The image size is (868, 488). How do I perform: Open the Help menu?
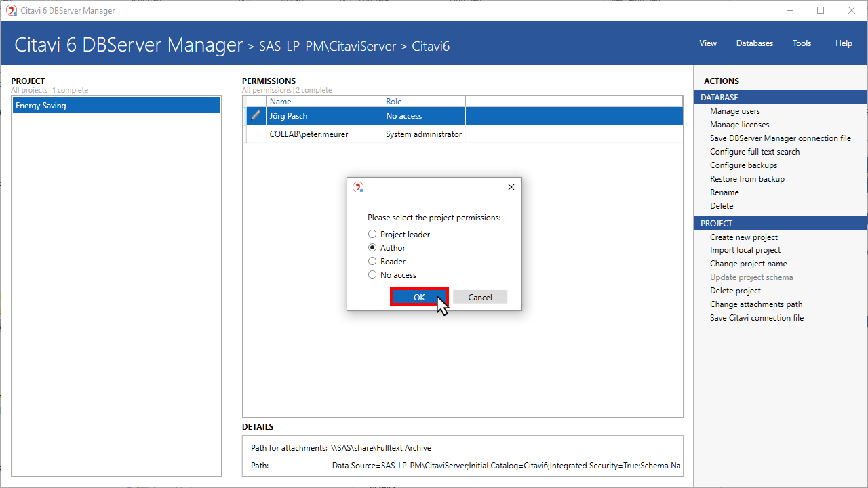coord(844,43)
